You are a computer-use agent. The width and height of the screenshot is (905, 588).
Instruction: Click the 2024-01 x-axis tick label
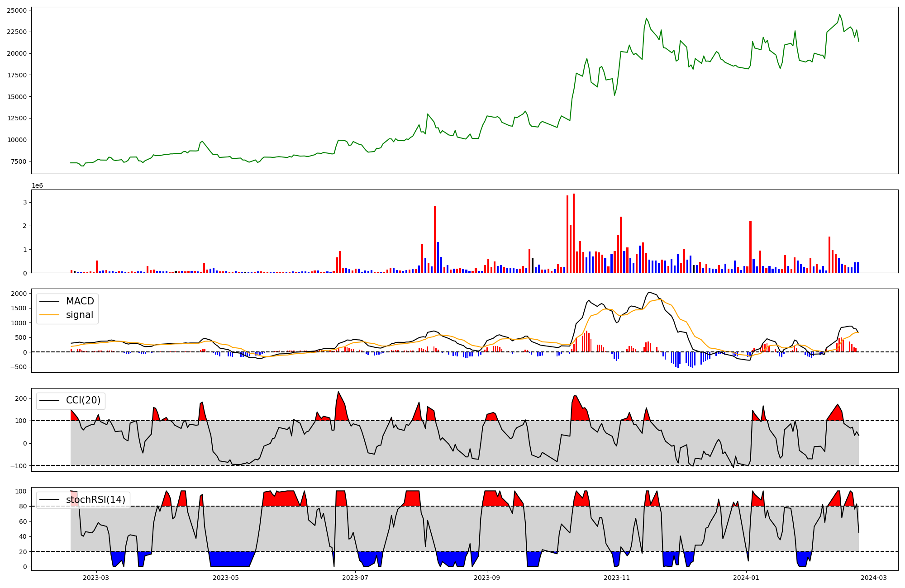pyautogui.click(x=746, y=577)
